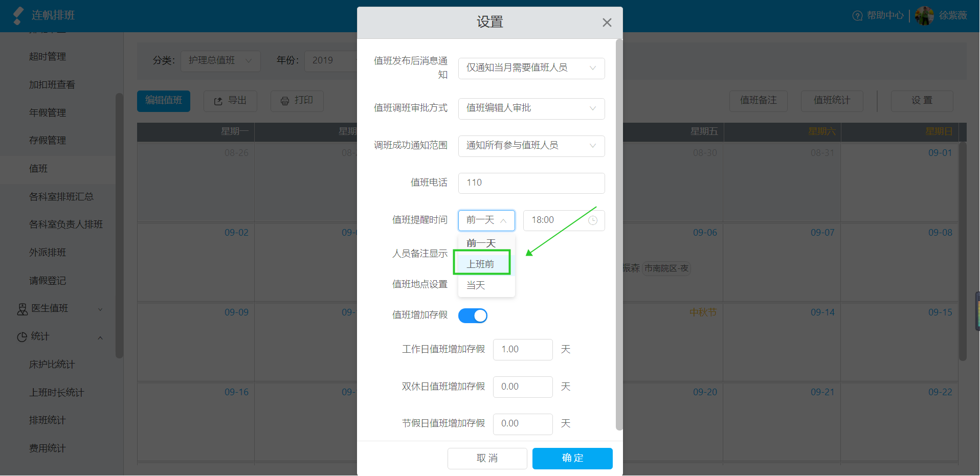Viewport: 980px width, 476px height.
Task: Open 床护比统计 in the sidebar
Action: pos(52,365)
